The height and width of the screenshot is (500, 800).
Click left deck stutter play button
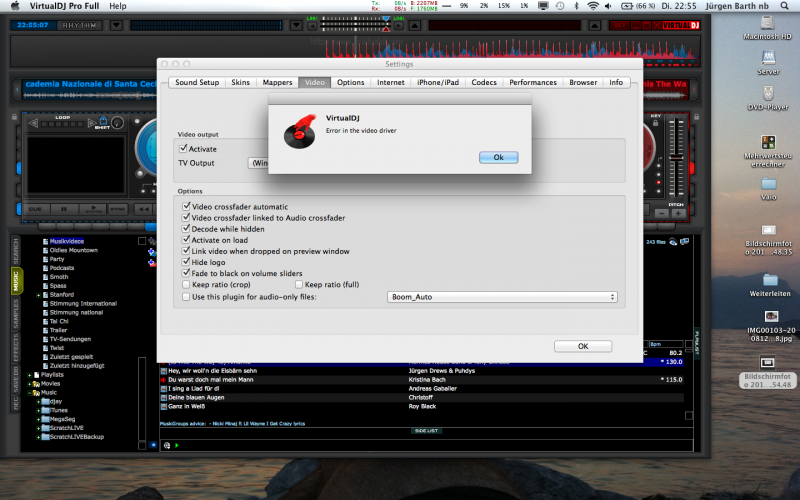coord(92,209)
